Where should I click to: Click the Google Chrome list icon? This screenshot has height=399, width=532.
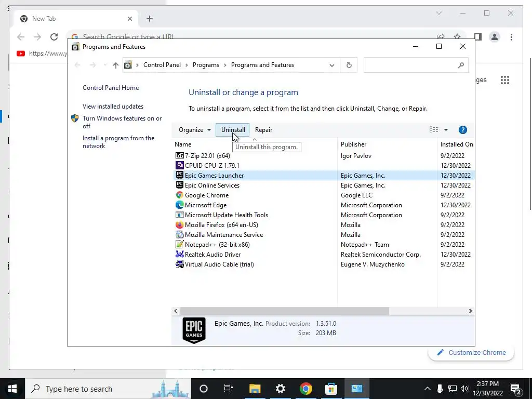(179, 195)
